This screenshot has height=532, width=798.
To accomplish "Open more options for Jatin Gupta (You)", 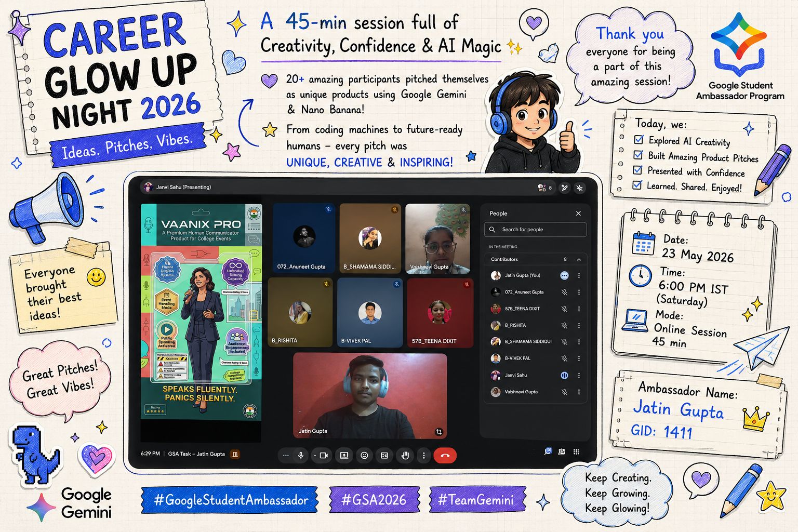I will click(x=579, y=276).
